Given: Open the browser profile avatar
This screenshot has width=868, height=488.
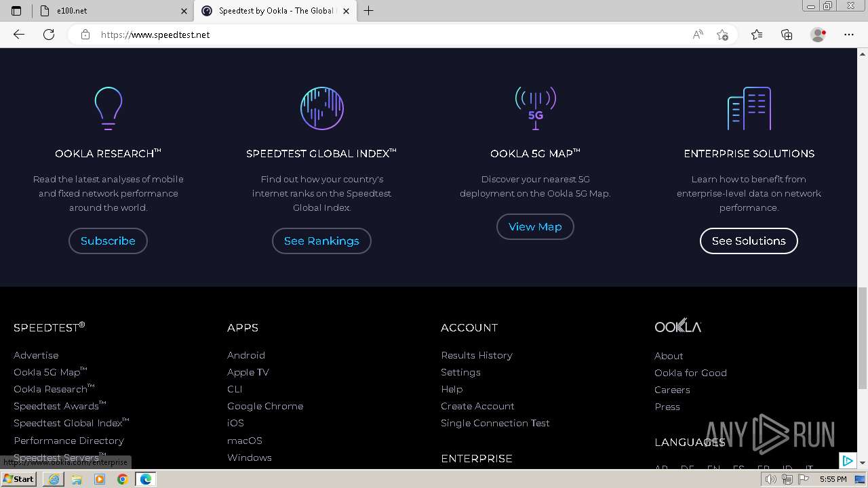Looking at the screenshot, I should coord(818,35).
